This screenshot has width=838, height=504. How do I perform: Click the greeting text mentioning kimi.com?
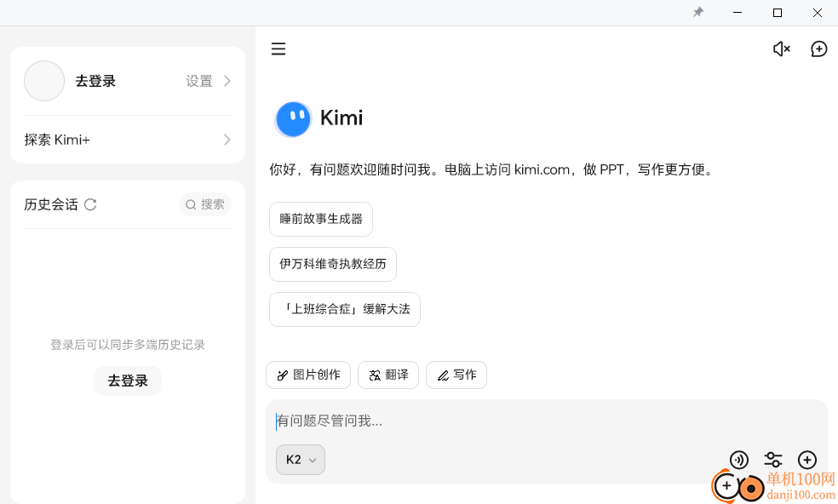[x=492, y=170]
